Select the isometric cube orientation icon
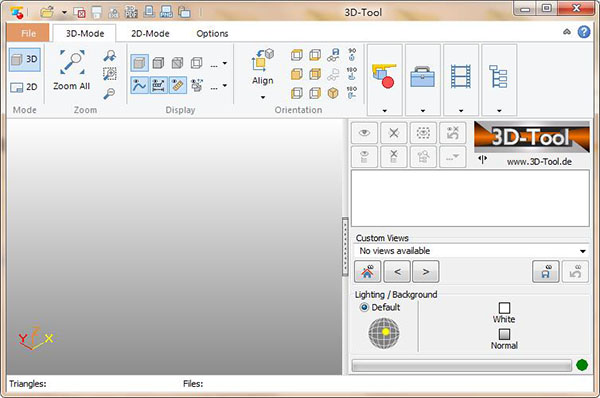Viewport: 600px width, 398px height. (333, 93)
